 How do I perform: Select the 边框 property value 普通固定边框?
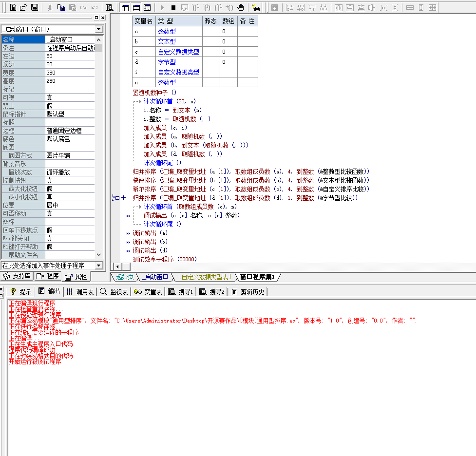pyautogui.click(x=70, y=131)
